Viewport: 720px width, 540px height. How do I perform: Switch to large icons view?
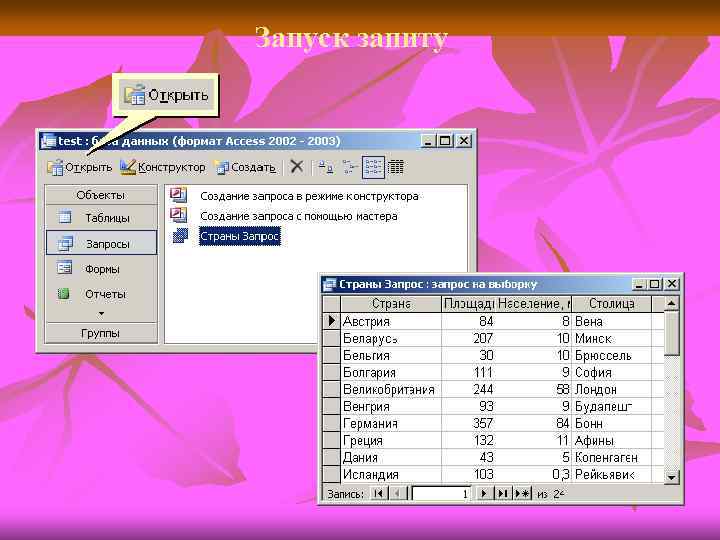coord(326,167)
